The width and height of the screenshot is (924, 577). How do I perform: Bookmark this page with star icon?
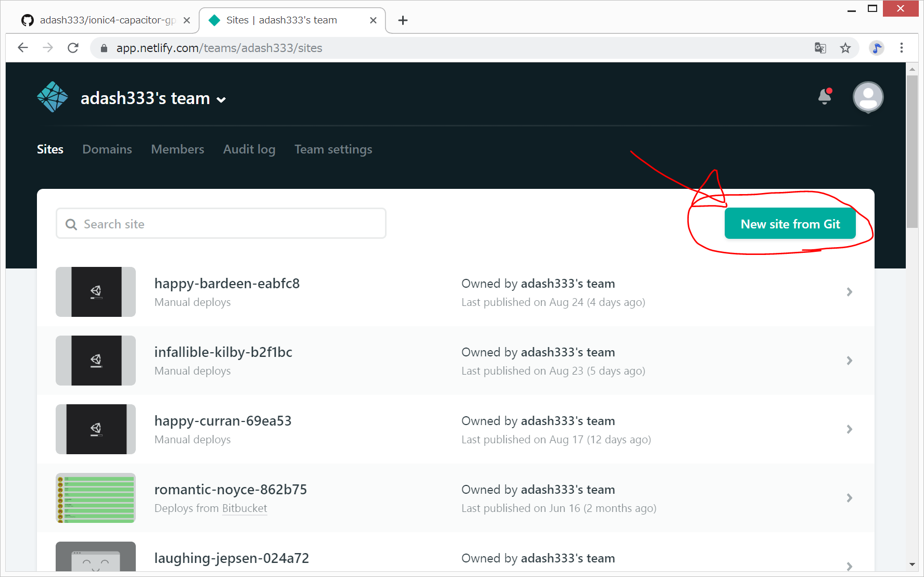point(845,48)
